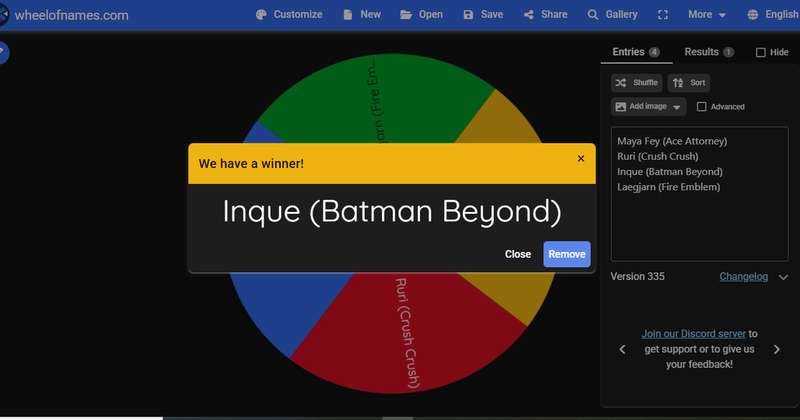Image resolution: width=800 pixels, height=420 pixels.
Task: Share the wheel
Action: [545, 14]
